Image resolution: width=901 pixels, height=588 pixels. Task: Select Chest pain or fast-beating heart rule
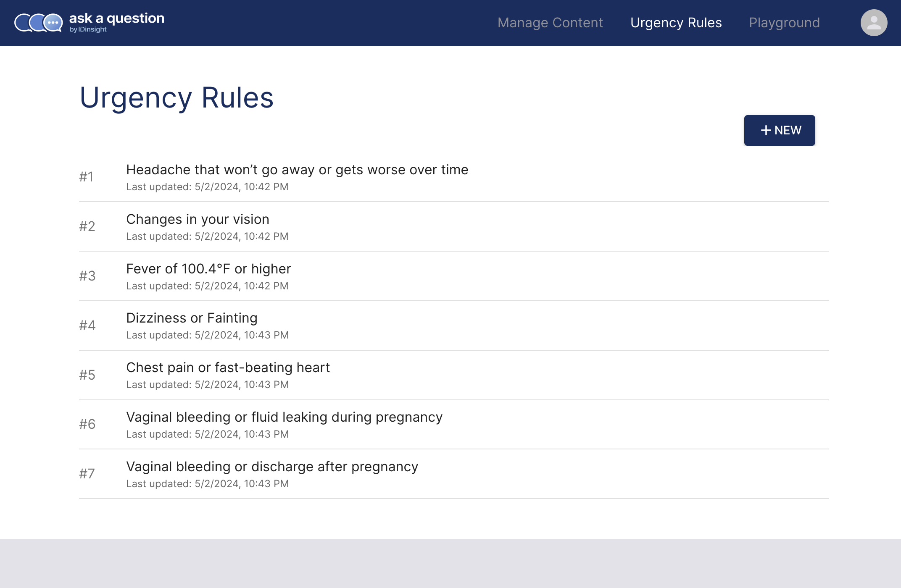coord(228,367)
